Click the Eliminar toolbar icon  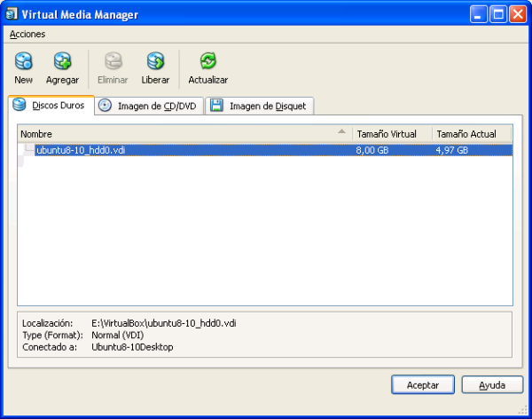pyautogui.click(x=113, y=62)
